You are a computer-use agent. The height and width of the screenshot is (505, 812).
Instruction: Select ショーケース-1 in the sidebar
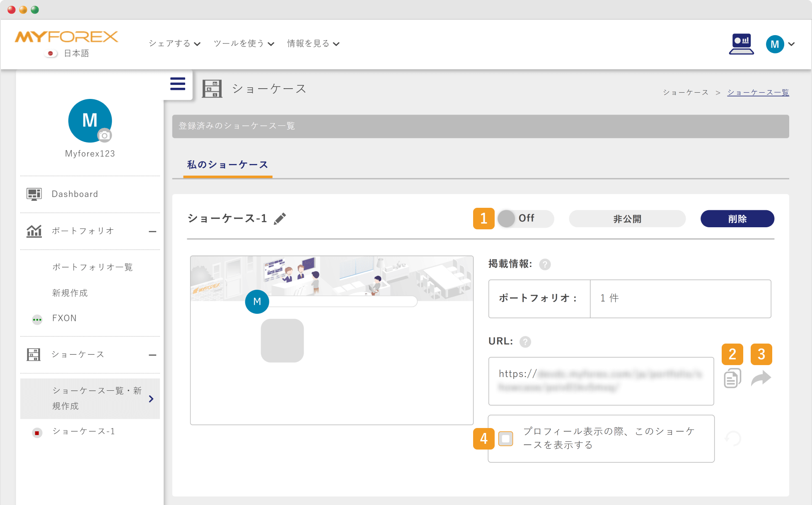(83, 431)
